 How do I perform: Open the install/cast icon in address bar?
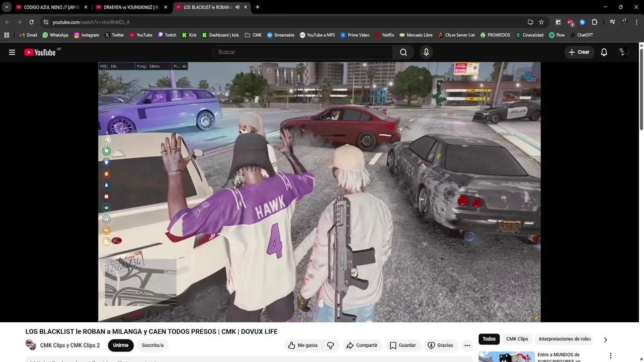point(530,22)
